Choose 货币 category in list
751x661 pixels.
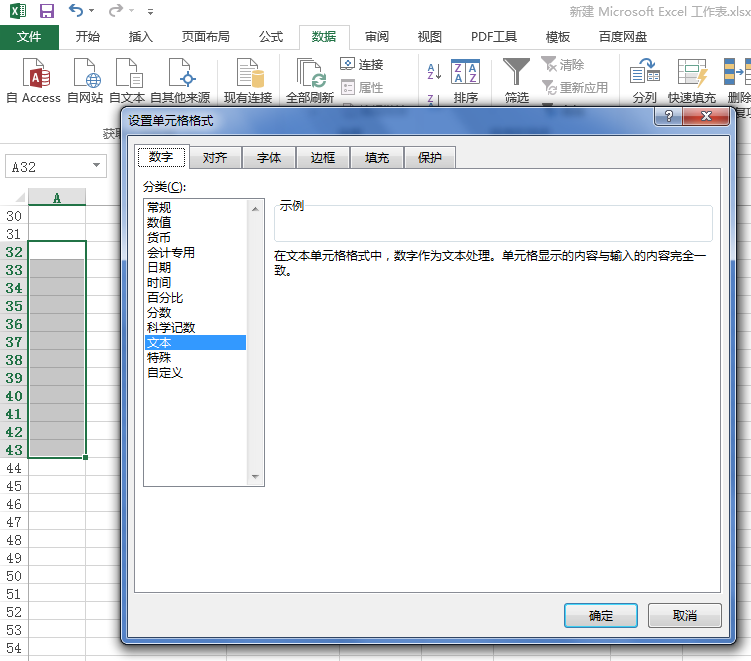(x=195, y=238)
